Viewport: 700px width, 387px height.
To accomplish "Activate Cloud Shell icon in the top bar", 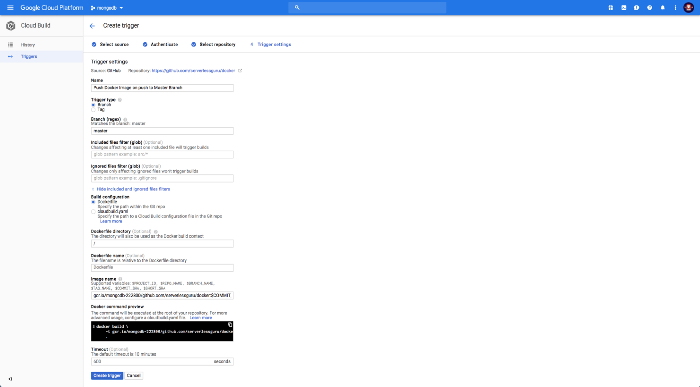I will 624,8.
